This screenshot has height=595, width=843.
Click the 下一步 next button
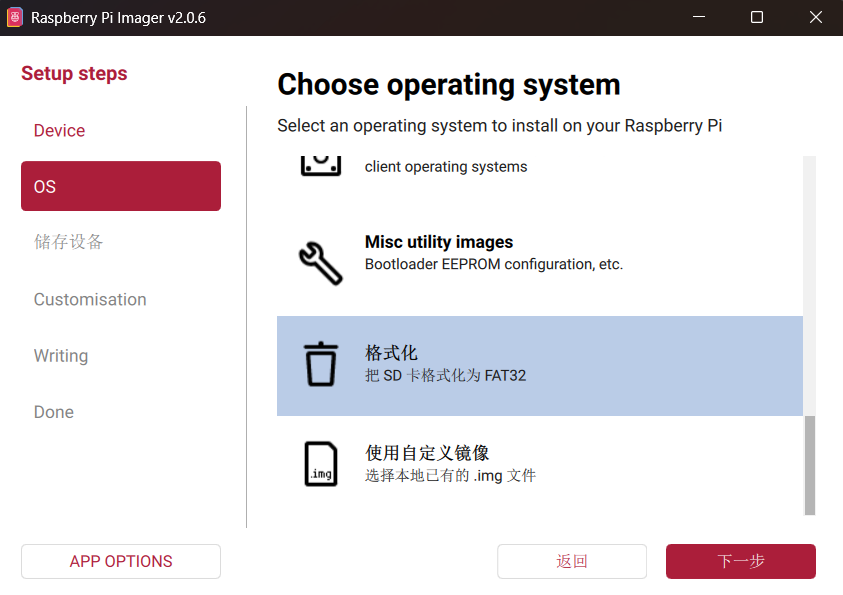tap(740, 561)
